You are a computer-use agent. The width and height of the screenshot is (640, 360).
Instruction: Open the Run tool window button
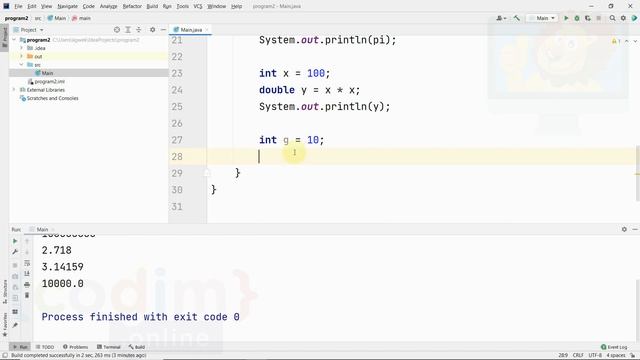click(x=20, y=347)
